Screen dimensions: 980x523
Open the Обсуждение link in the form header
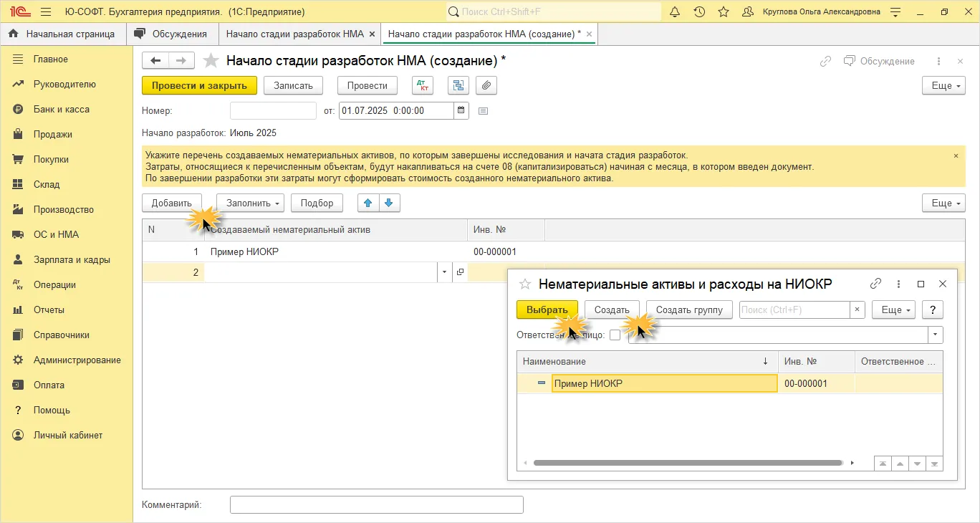coord(879,62)
